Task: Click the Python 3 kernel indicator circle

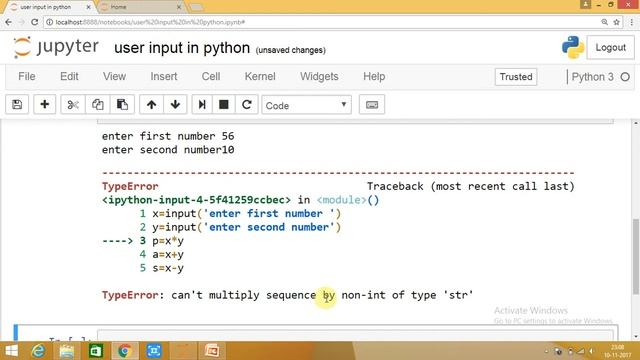Action: [x=625, y=77]
